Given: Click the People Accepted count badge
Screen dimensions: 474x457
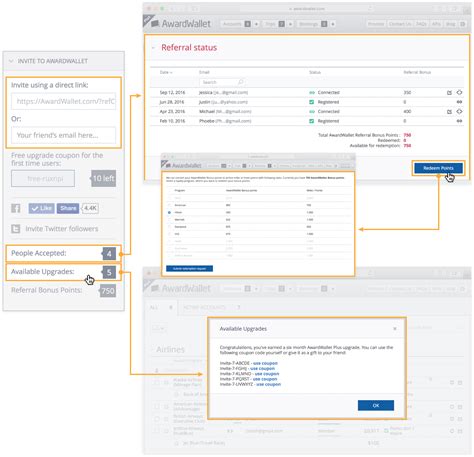Looking at the screenshot, I should pos(109,254).
